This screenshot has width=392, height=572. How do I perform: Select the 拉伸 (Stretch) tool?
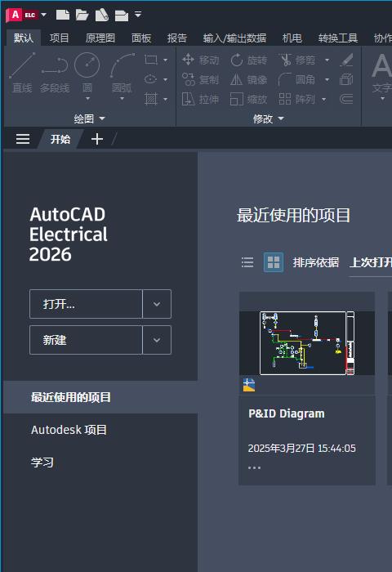[x=201, y=99]
